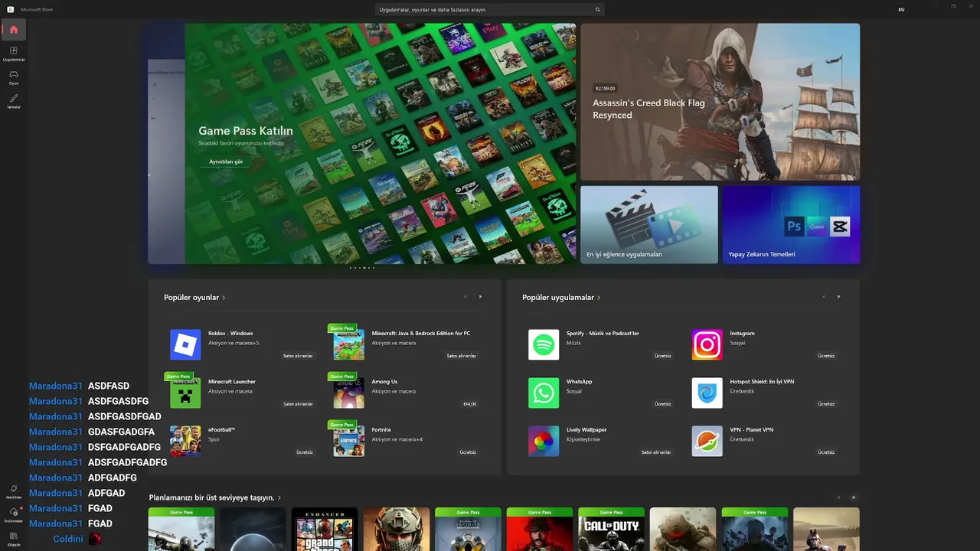Click Ücretsiz button for WhatsApp
The width and height of the screenshot is (980, 551).
point(663,404)
